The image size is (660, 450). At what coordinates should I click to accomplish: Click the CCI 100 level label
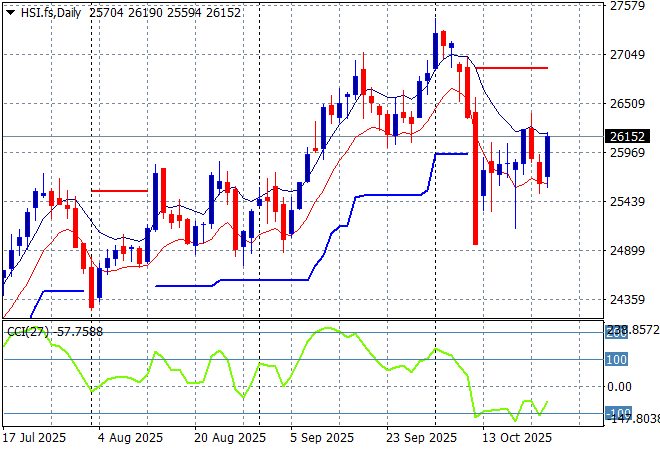click(616, 359)
